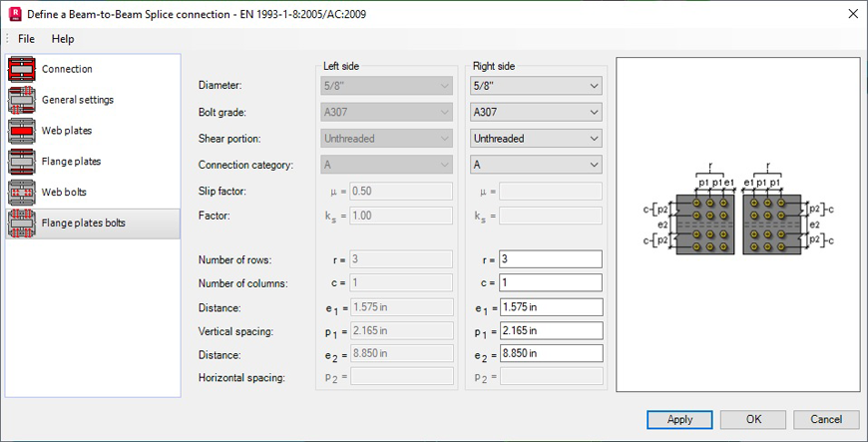Click the Cancel button
This screenshot has height=442, width=868.
826,420
